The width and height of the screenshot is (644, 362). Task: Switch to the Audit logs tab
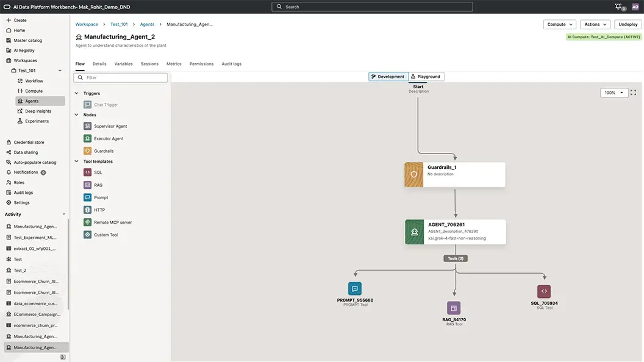231,64
